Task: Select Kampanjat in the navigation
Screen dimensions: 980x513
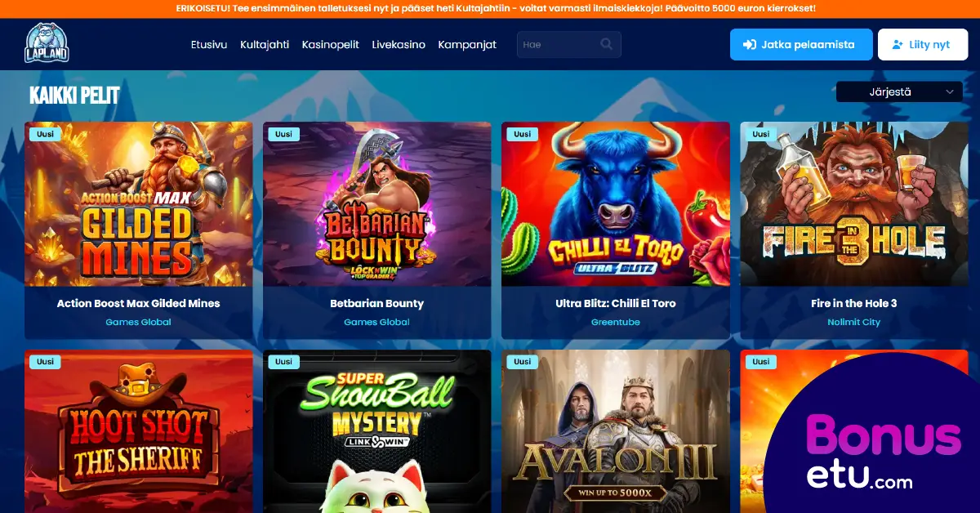Action: coord(467,45)
